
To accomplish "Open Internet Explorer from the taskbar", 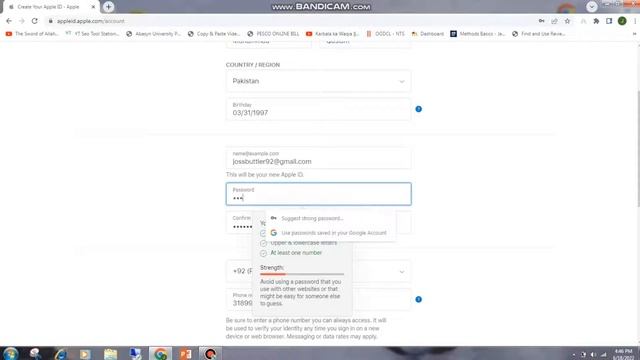I will 60,354.
